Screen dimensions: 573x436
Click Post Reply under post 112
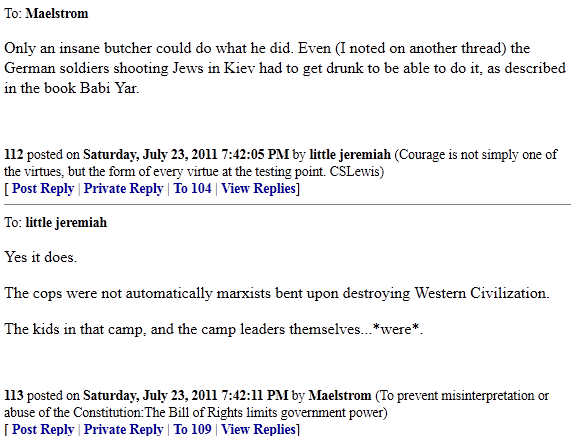point(43,189)
